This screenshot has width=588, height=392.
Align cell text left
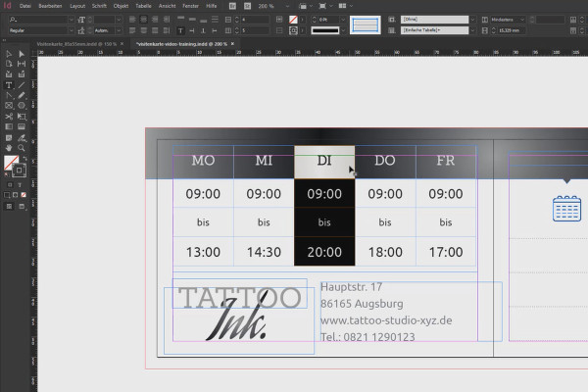pos(132,20)
